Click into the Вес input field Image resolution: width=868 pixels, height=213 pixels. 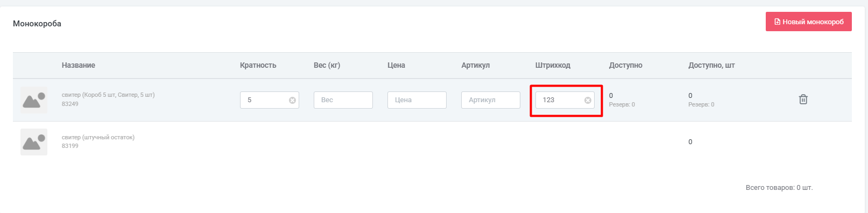pos(343,100)
